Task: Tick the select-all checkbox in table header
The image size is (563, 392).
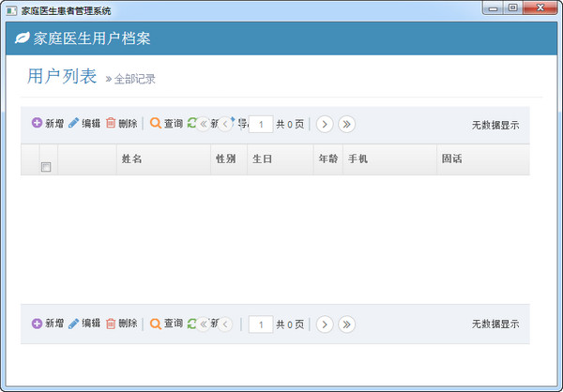Action: (x=46, y=167)
